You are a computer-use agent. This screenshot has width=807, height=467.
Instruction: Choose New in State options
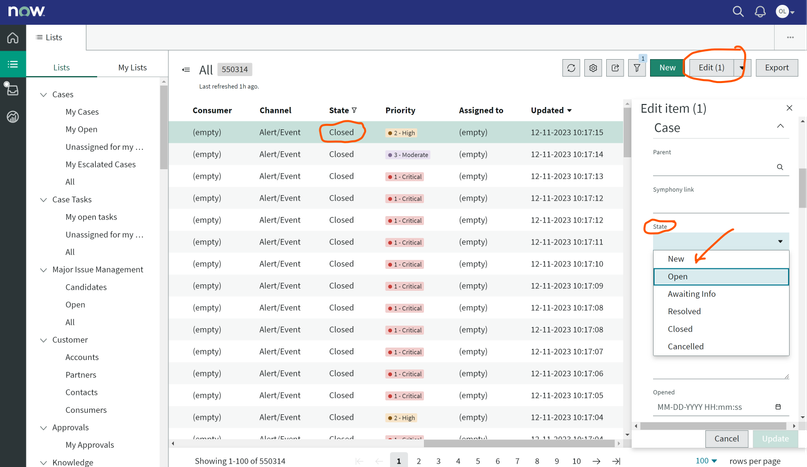coord(721,259)
